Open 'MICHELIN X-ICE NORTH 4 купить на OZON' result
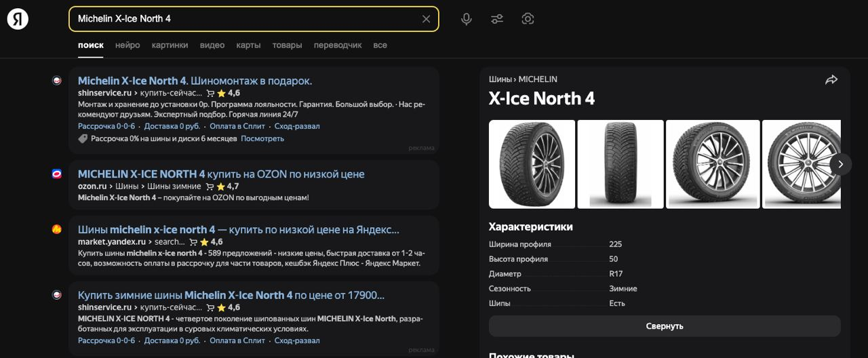Screen dimensions: 868x358 (x=221, y=174)
